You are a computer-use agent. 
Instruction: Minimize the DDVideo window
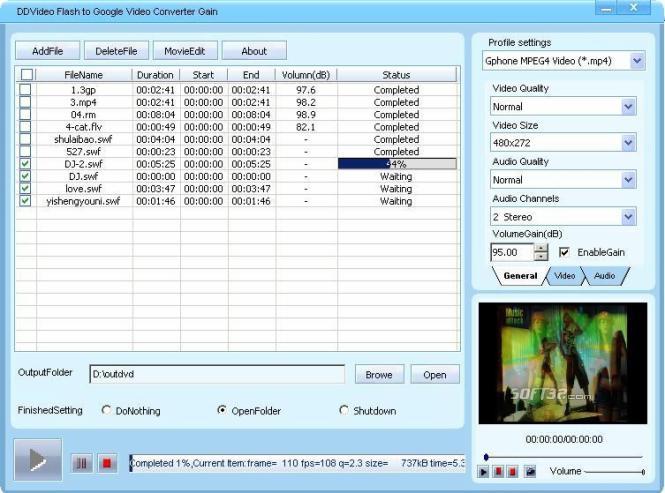pos(606,8)
